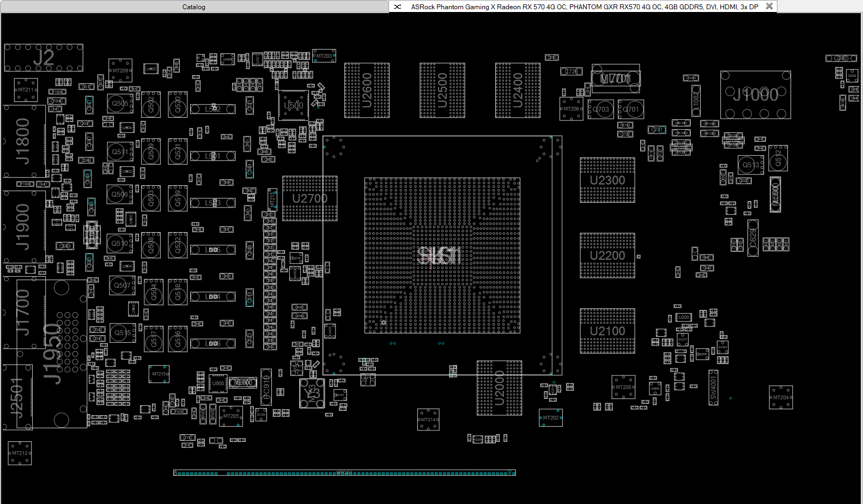Viewport: 863px width, 504px height.
Task: Select the ASRock Phantom Gaming RX 570 tab
Action: pos(584,7)
